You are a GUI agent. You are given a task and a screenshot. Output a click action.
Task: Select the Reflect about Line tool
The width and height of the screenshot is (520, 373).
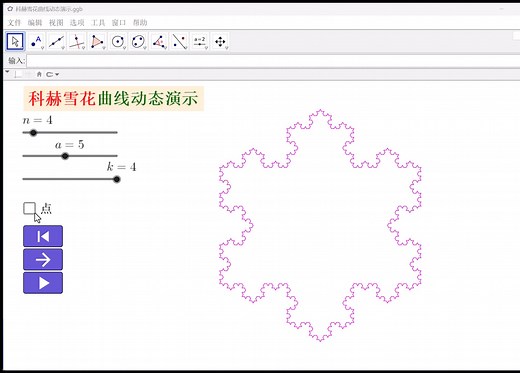coord(179,42)
